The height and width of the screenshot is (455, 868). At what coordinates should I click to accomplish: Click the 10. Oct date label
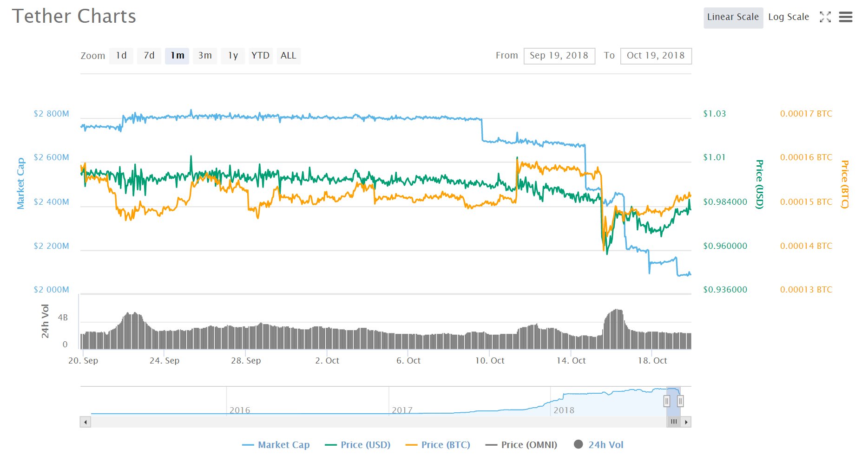[490, 361]
